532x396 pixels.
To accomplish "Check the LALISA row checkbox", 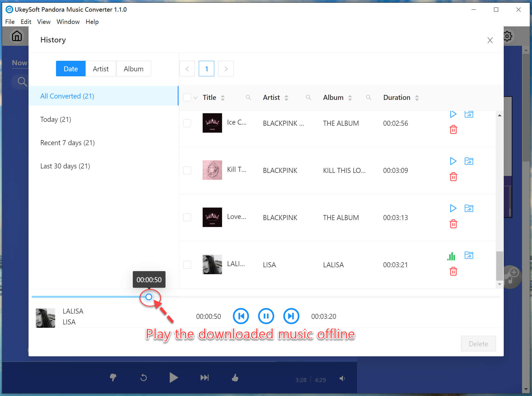I will pyautogui.click(x=187, y=264).
